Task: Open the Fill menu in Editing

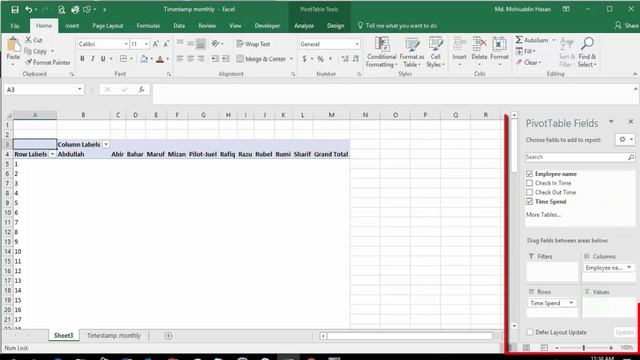Action: pos(526,51)
